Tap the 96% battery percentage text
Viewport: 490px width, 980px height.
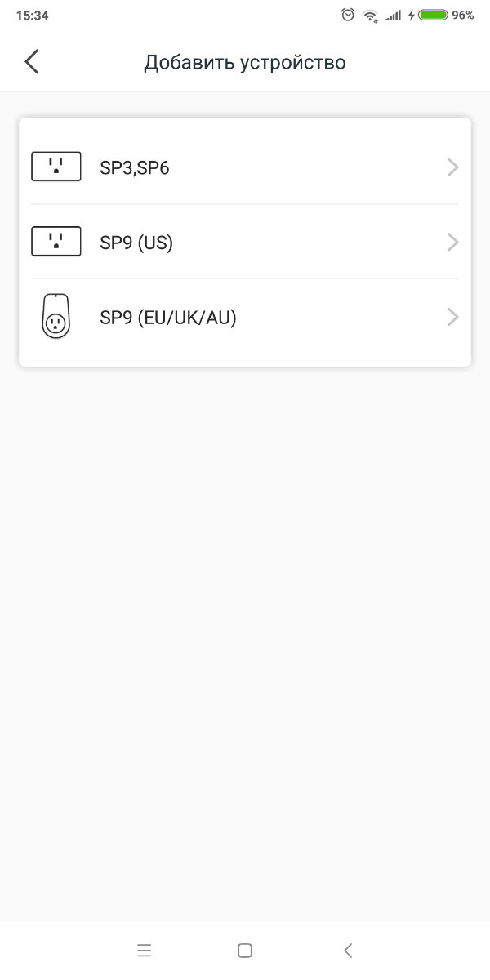pyautogui.click(x=463, y=15)
